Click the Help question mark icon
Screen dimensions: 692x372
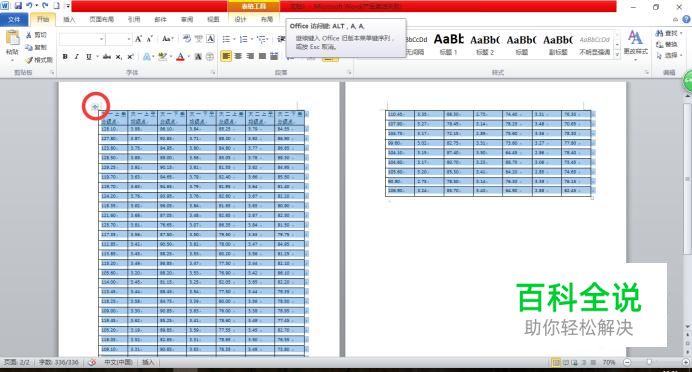(x=686, y=19)
